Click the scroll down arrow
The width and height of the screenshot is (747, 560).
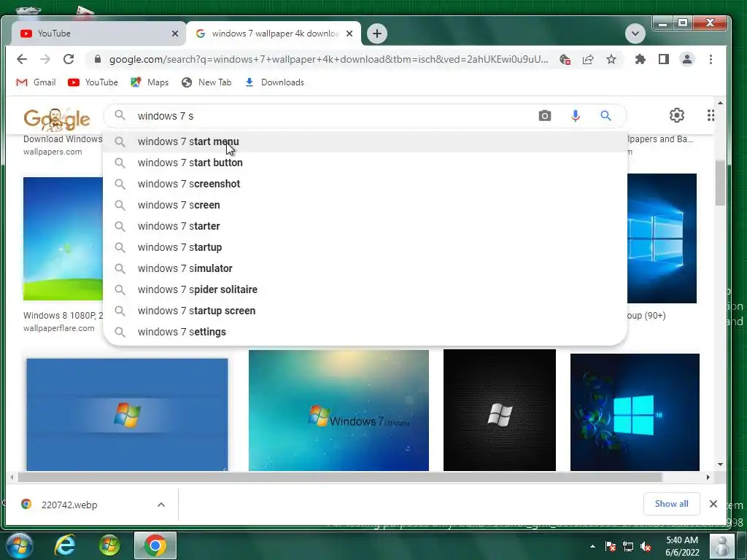720,464
